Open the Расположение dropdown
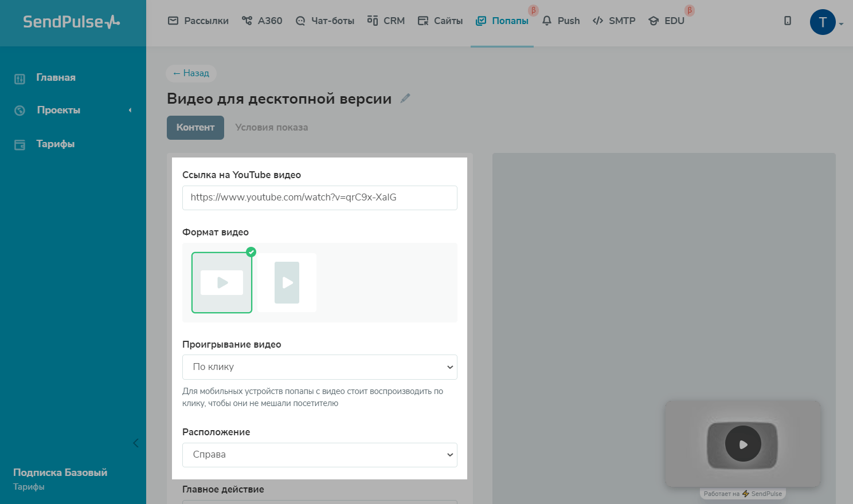853x504 pixels. coord(320,455)
